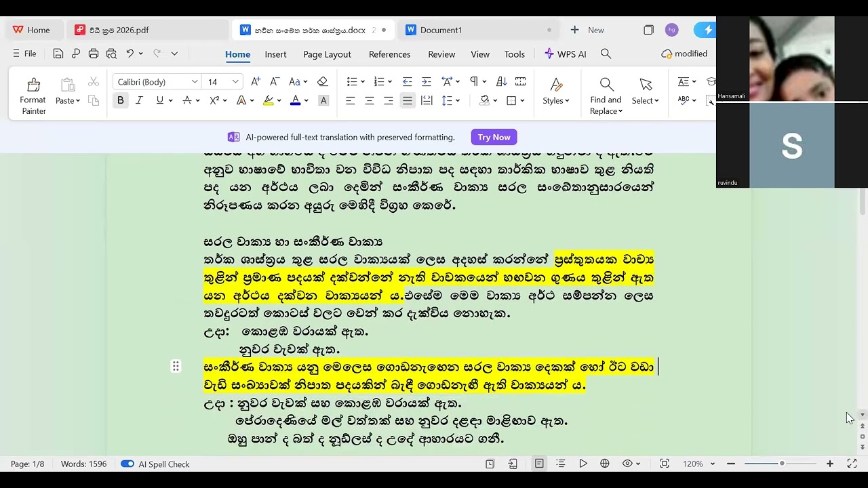Open WPS AI assistant

(x=566, y=54)
